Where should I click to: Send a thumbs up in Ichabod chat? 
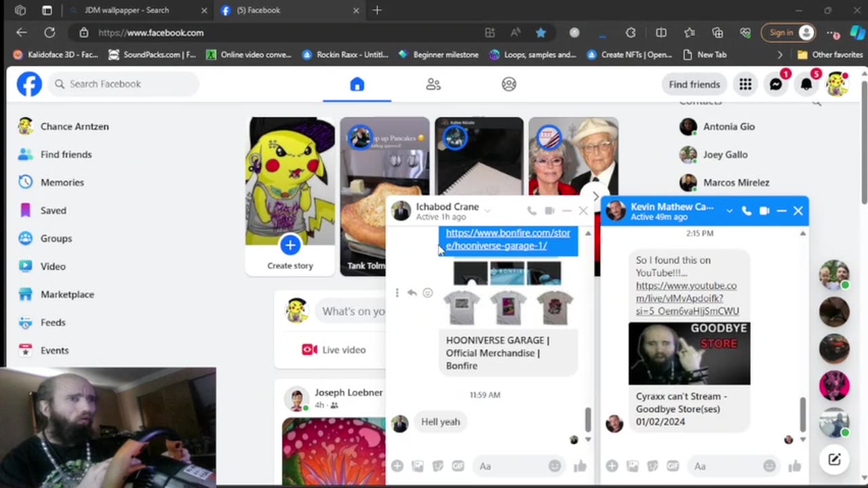pos(580,466)
